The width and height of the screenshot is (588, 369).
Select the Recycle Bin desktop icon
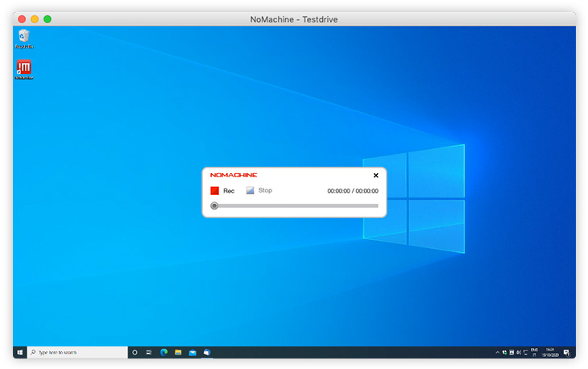[x=23, y=38]
